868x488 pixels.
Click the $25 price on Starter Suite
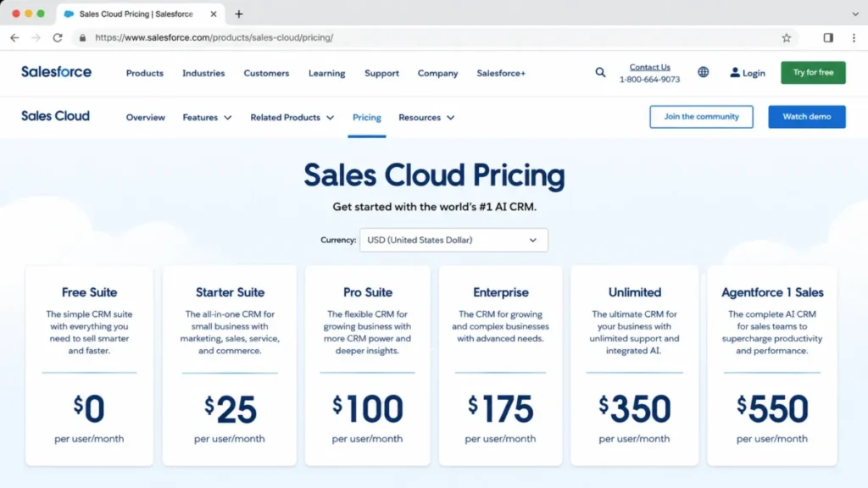[231, 409]
